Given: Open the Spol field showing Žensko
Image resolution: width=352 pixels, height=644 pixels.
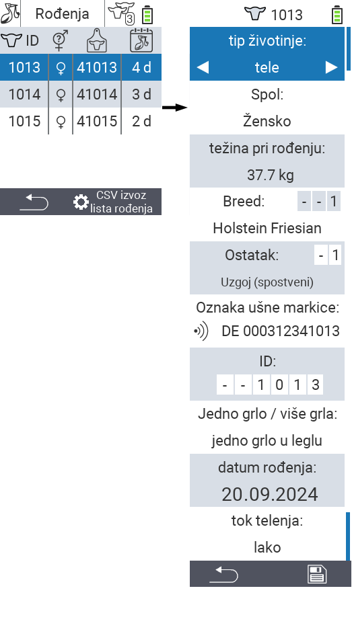Looking at the screenshot, I should tap(267, 108).
